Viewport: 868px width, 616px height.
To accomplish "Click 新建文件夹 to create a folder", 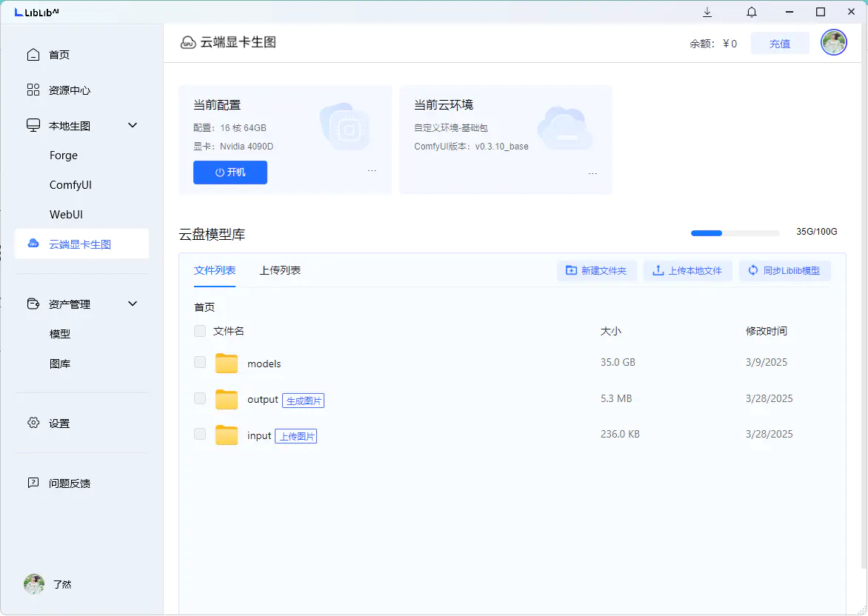I will coord(597,271).
